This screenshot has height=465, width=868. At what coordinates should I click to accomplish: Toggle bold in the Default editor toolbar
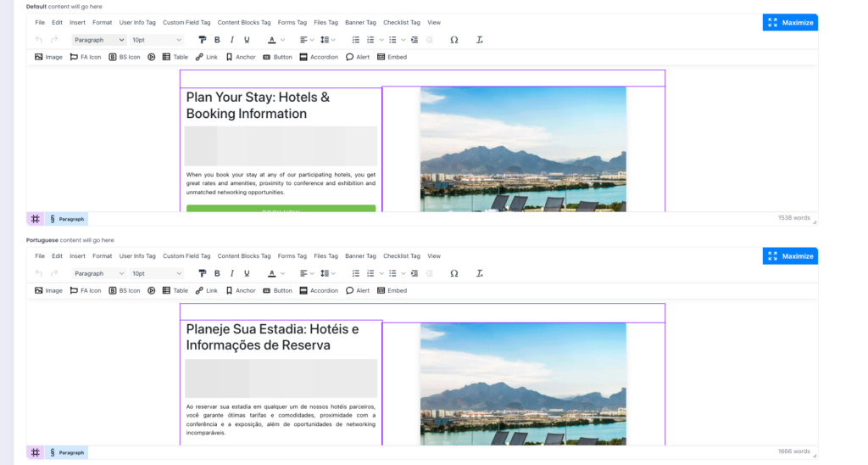click(x=217, y=40)
